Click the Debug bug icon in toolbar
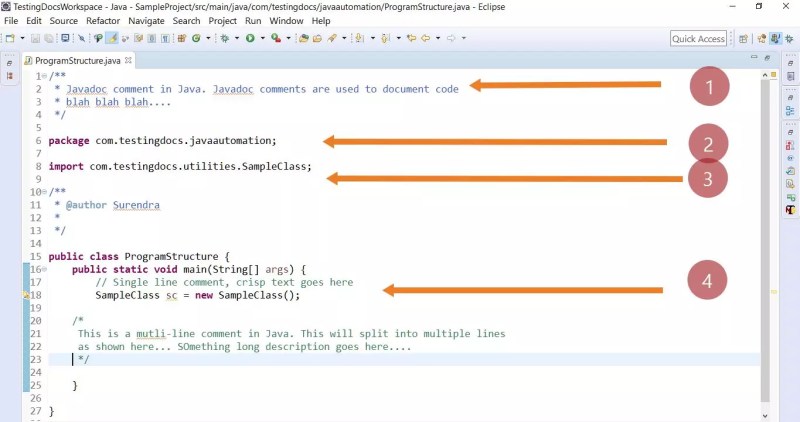Screen dimensions: 800x422 coord(224,38)
